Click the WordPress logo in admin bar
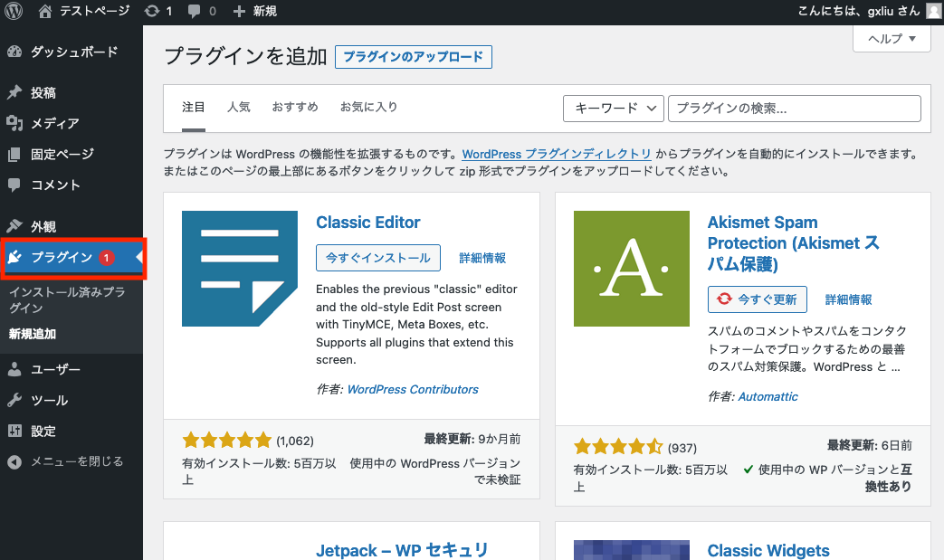This screenshot has height=560, width=944. [14, 11]
